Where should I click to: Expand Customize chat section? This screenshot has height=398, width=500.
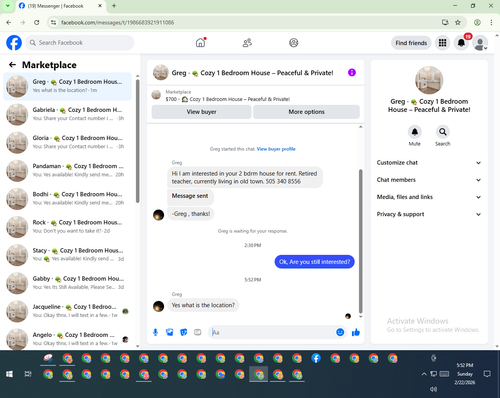pos(429,163)
